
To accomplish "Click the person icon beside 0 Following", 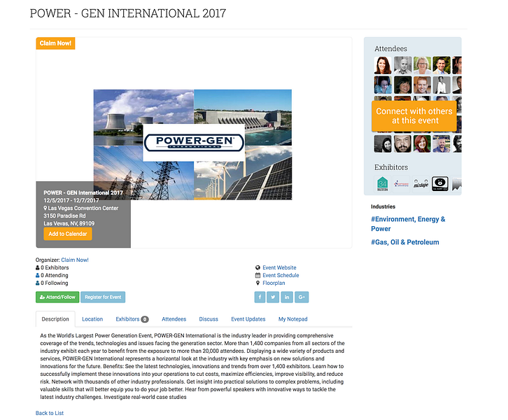I will click(38, 283).
